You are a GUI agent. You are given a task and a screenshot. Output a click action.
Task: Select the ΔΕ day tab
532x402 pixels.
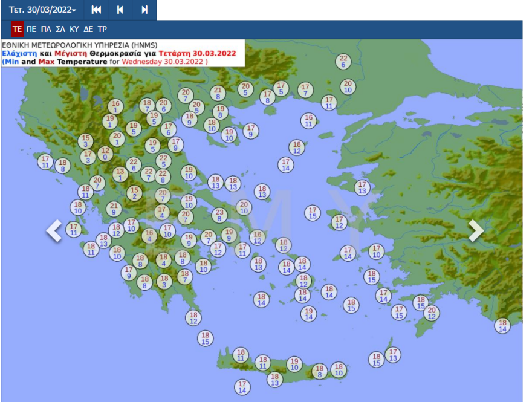click(88, 29)
